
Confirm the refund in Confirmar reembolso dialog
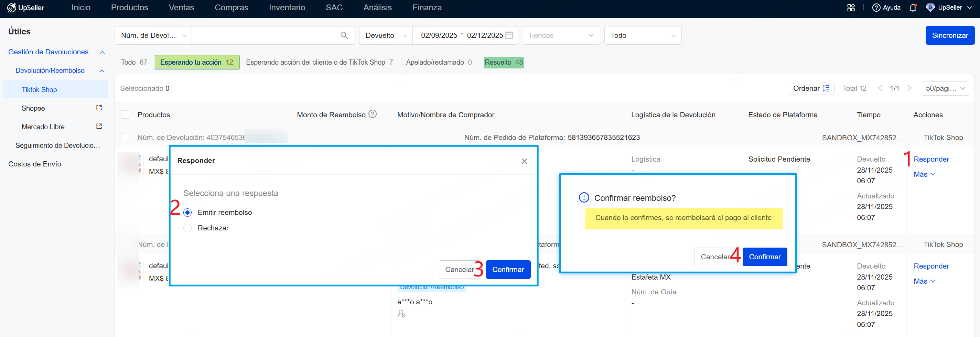tap(764, 257)
